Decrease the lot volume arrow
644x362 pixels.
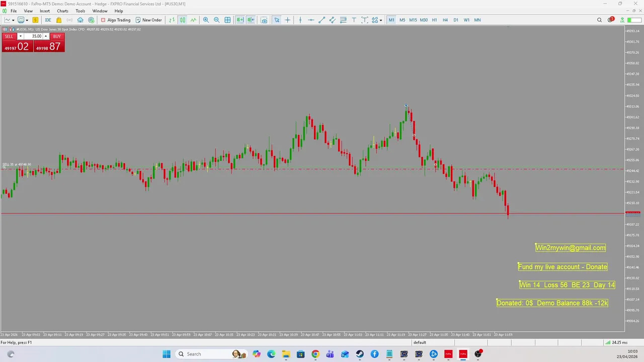[x=21, y=36]
